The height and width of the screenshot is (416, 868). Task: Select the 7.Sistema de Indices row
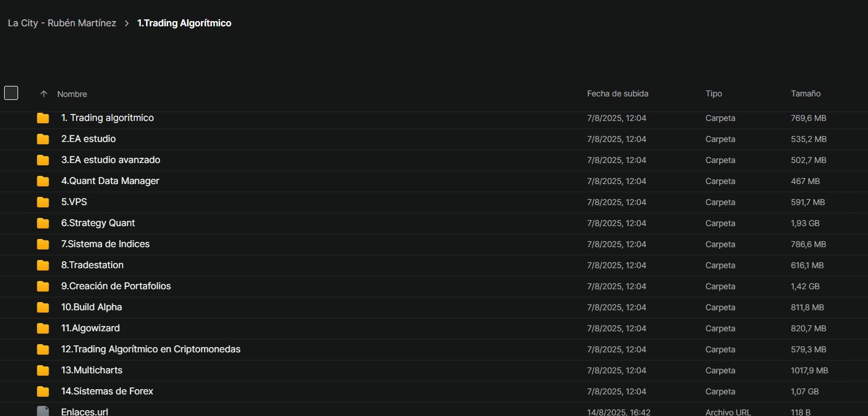click(434, 244)
